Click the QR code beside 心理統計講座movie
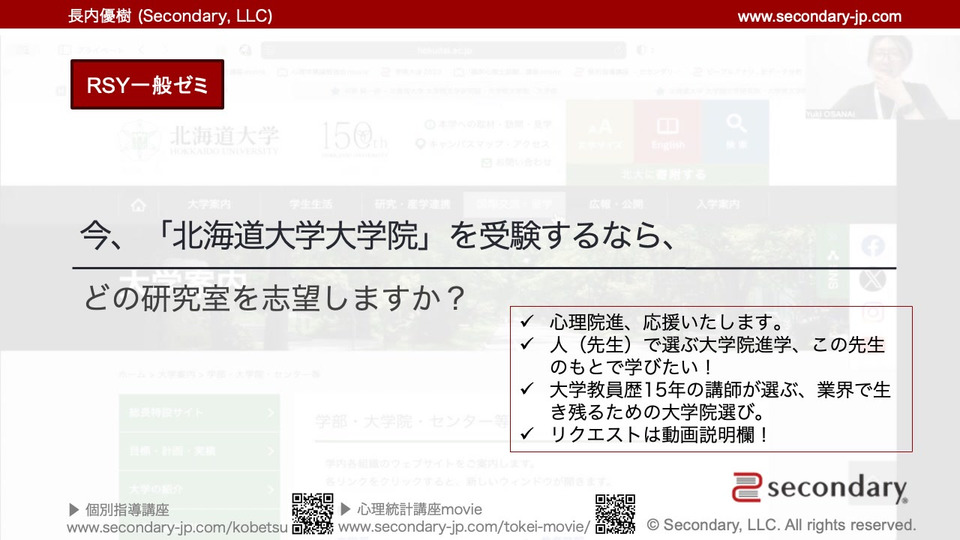The image size is (960, 540). [615, 514]
